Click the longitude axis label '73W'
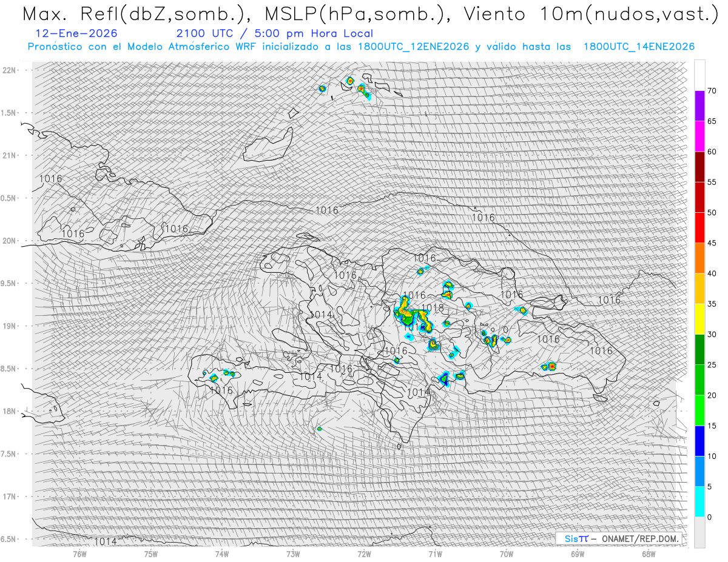The height and width of the screenshot is (562, 728). point(293,554)
